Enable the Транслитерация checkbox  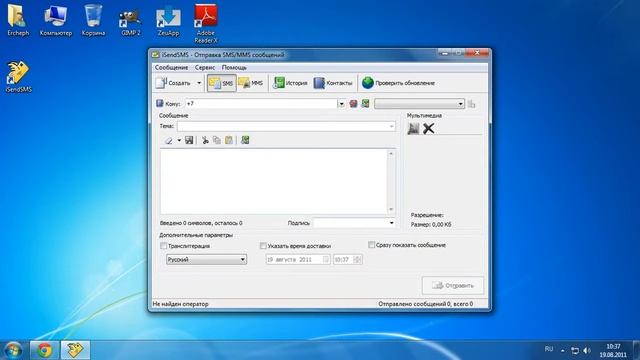[164, 246]
